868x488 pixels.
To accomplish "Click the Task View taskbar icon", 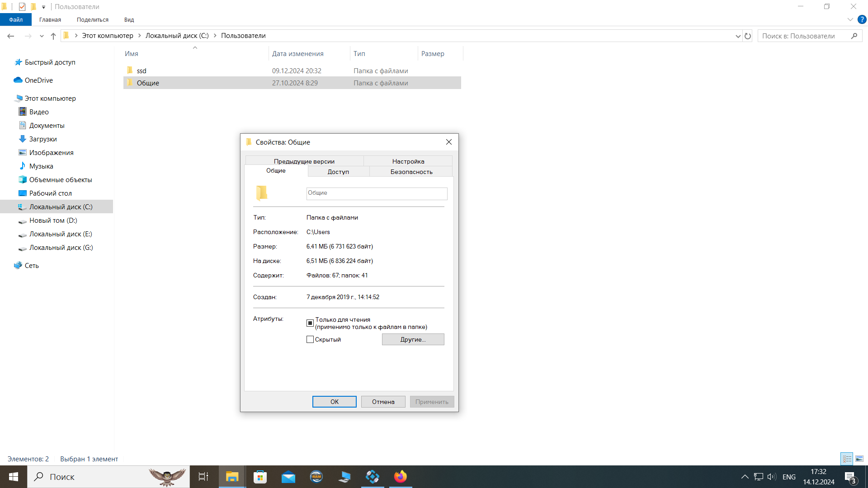I will pyautogui.click(x=203, y=477).
